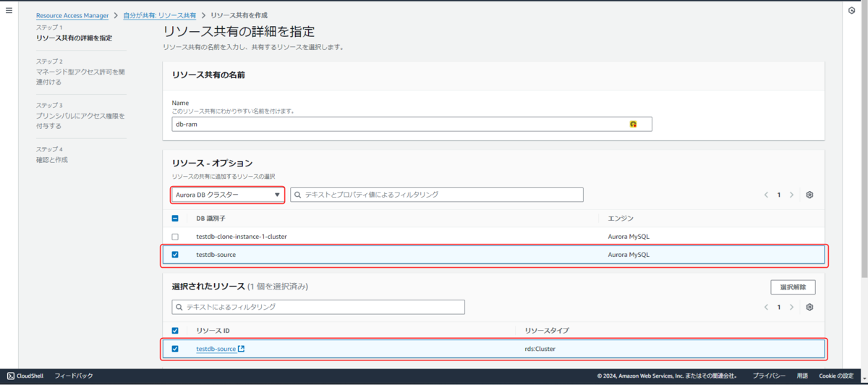The image size is (868, 385).
Task: Focus the テキストによるフィルタリング search box
Action: [318, 307]
